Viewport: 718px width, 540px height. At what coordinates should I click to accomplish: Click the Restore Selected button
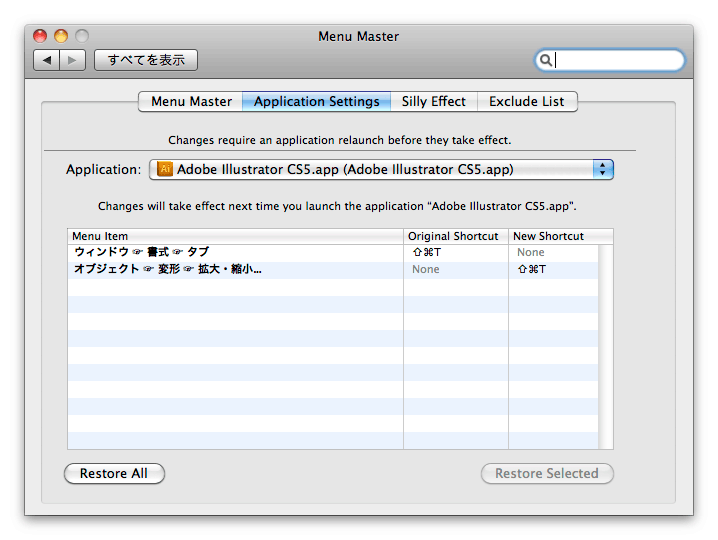point(547,473)
